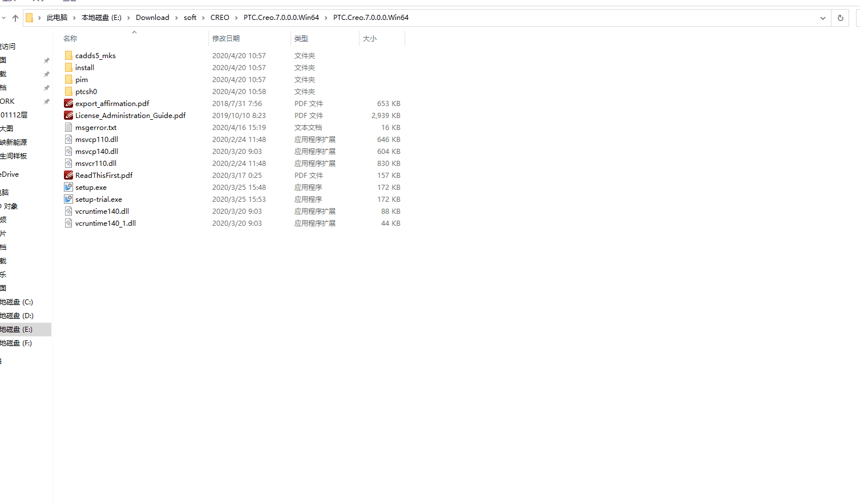Open 3D 对象 in navigation pane
Image resolution: width=860 pixels, height=504 pixels.
[9, 206]
